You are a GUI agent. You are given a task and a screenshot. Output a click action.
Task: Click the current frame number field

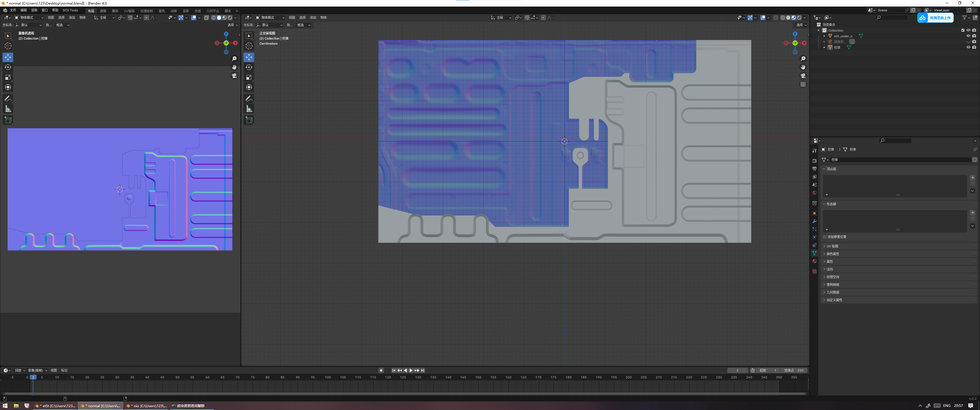(737, 370)
